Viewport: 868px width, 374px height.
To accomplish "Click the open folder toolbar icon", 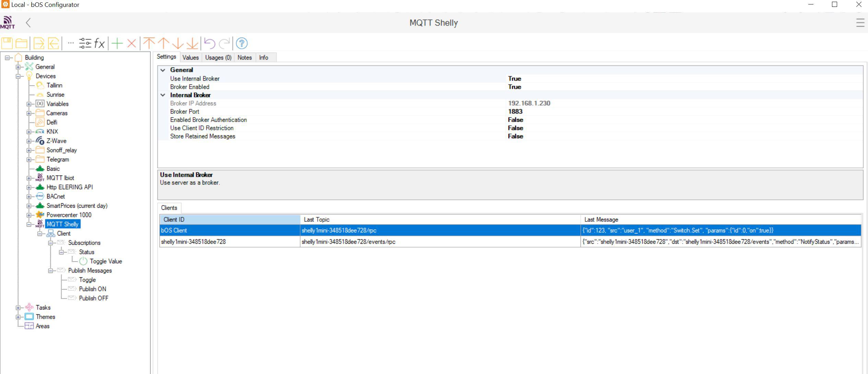I will [21, 44].
